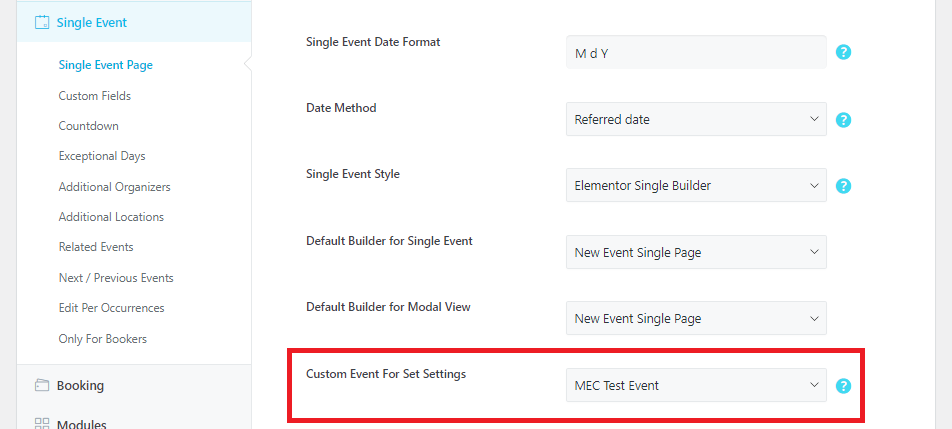
Task: Click the Single Event calendar icon
Action: [41, 23]
